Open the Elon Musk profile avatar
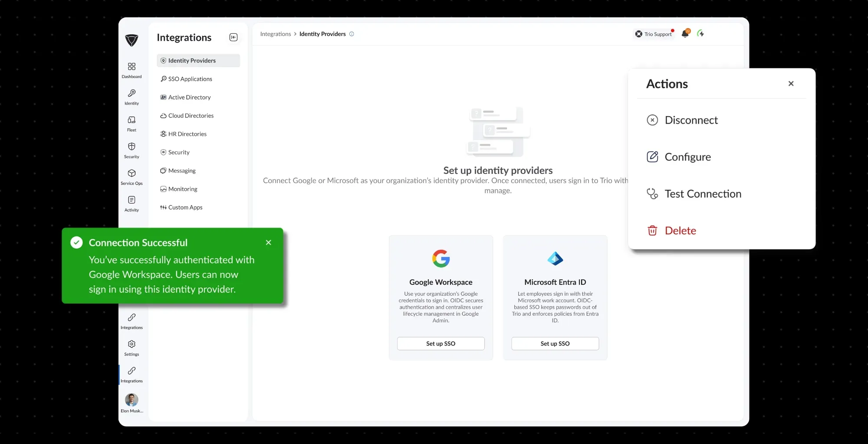 click(132, 399)
